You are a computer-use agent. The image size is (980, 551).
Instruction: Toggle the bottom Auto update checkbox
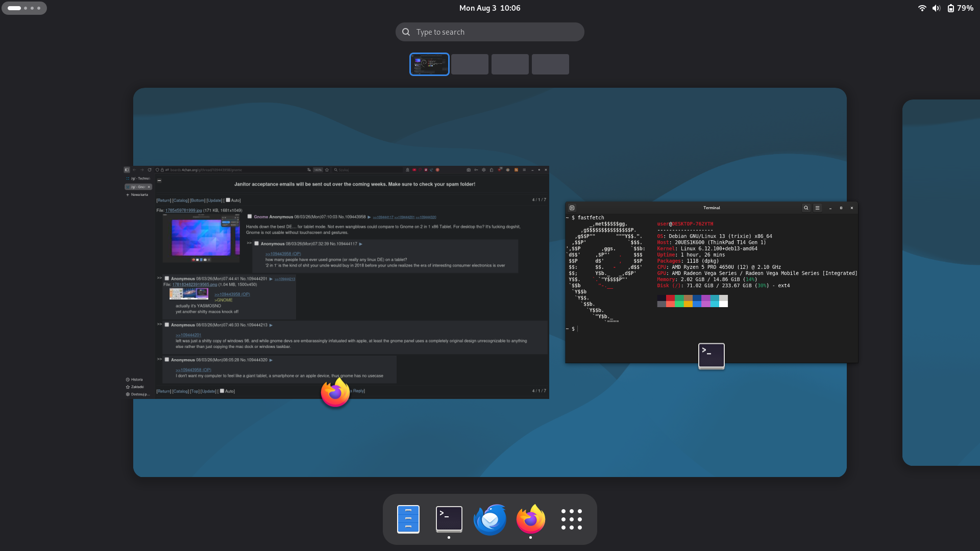tap(222, 391)
